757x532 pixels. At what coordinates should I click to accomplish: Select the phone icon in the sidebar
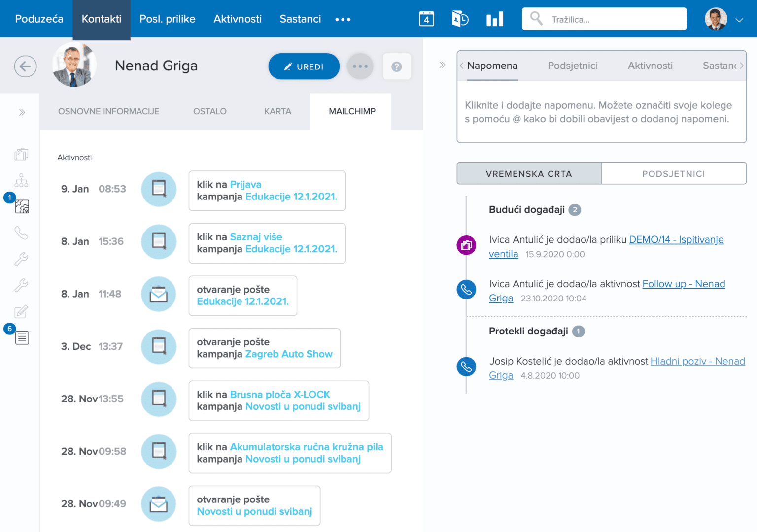(x=21, y=233)
